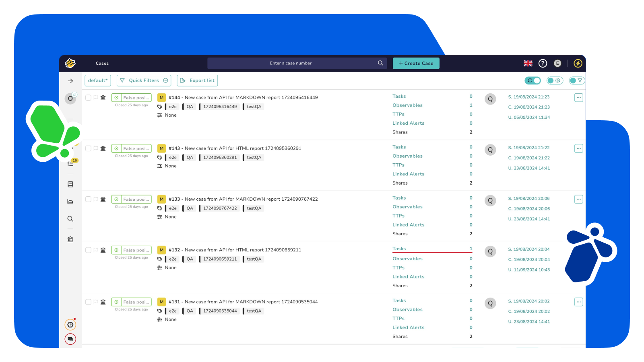
Task: Select checkbox for case #132
Action: coord(88,250)
